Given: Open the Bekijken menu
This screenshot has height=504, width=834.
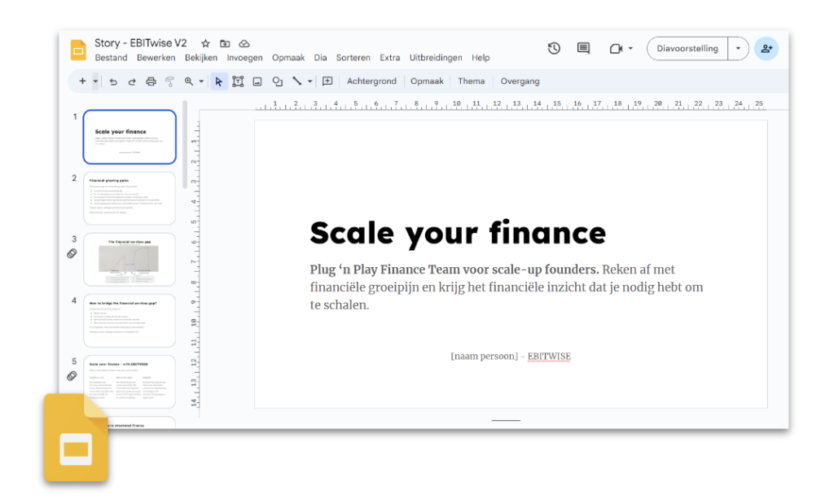Looking at the screenshot, I should click(x=201, y=58).
